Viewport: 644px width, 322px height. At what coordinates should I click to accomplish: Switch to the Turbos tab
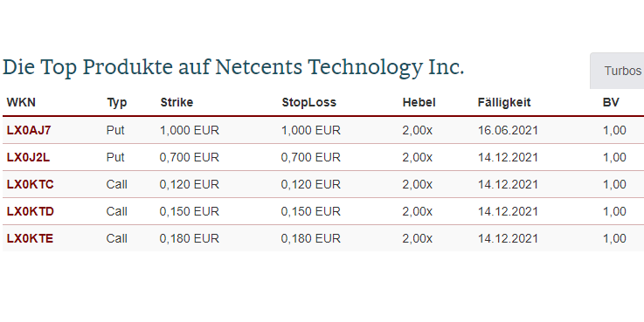point(622,71)
